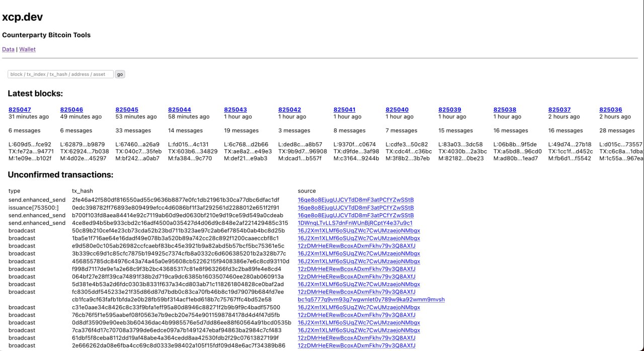This screenshot has height=351, width=644.
Task: Open block 825046
Action: 71,110
